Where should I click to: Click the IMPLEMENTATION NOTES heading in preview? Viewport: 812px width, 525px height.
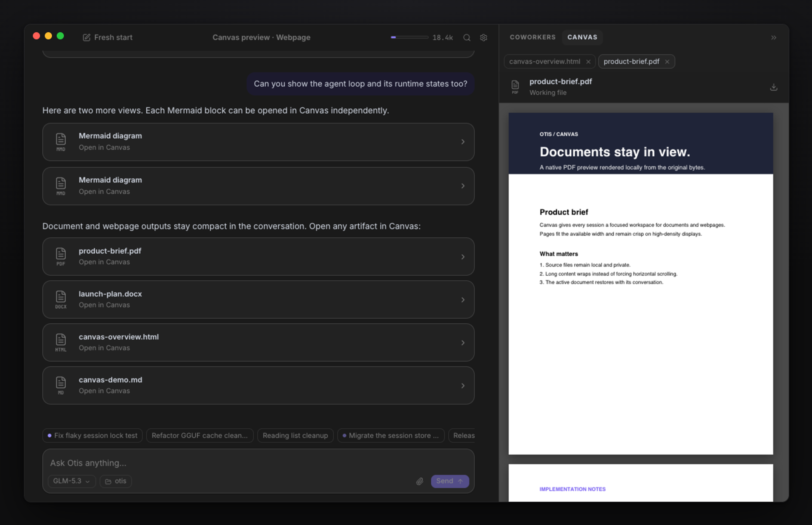coord(572,489)
